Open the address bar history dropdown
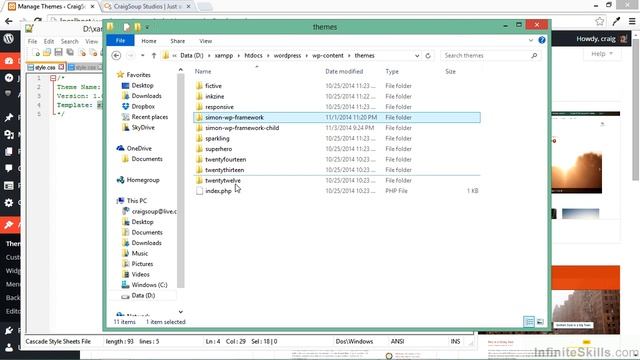 click(417, 56)
